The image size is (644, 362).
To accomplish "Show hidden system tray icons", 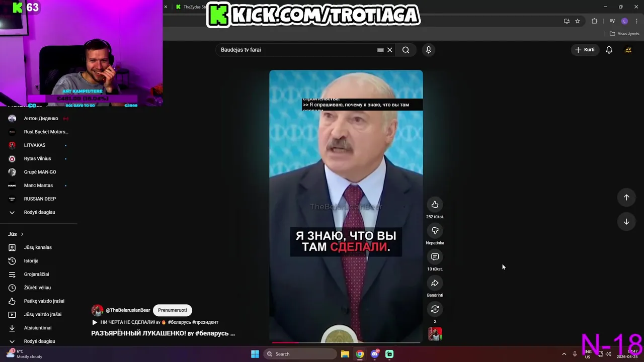I will click(x=564, y=354).
